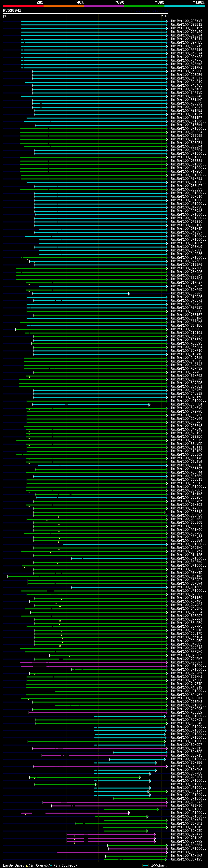Open UniRef100_O04019 label
The width and height of the screenshot is (208, 868).
(x=187, y=82)
